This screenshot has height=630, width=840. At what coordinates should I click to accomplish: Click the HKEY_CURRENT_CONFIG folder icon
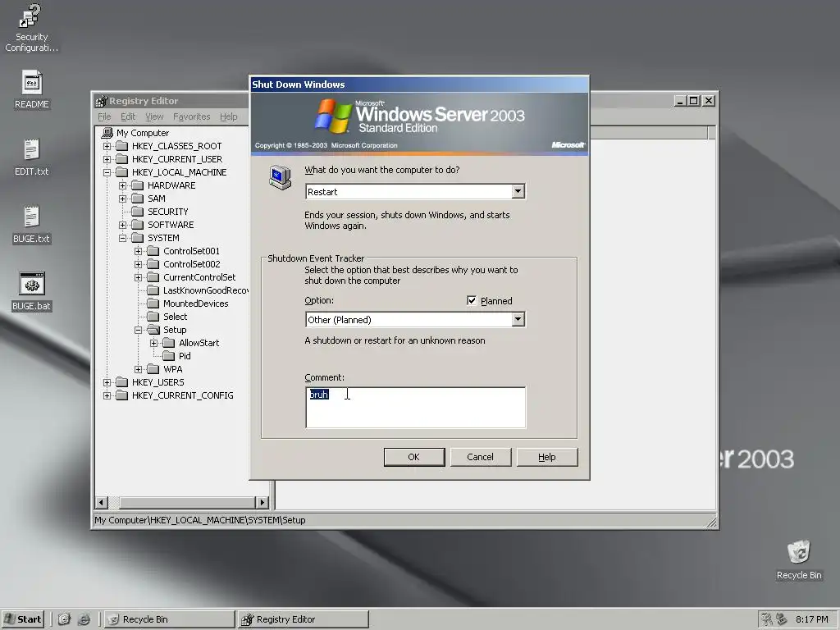122,395
